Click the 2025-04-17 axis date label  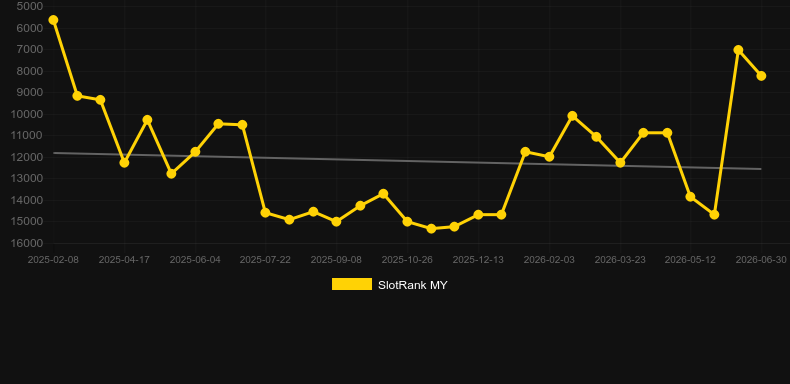pyautogui.click(x=124, y=260)
